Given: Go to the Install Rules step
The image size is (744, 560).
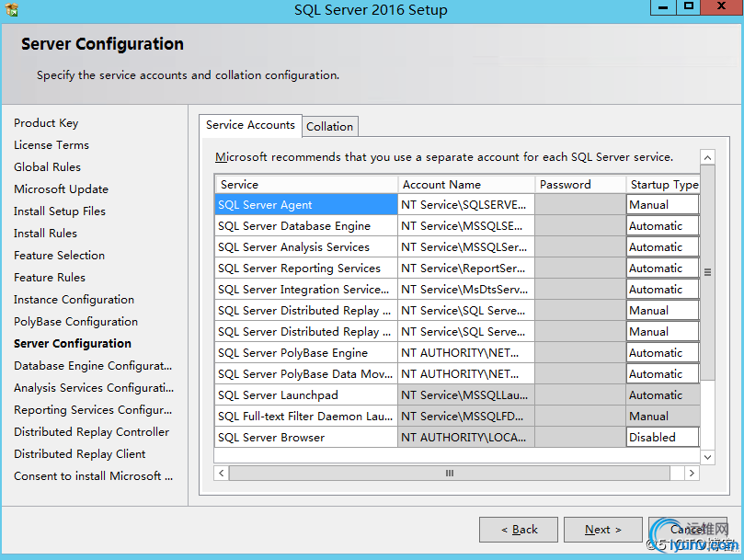Looking at the screenshot, I should (46, 234).
